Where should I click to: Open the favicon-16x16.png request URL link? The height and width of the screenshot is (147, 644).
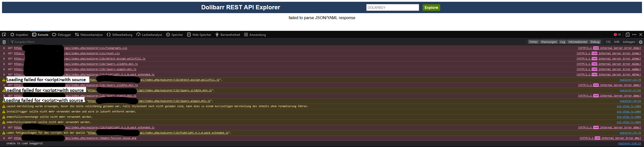(x=75, y=138)
